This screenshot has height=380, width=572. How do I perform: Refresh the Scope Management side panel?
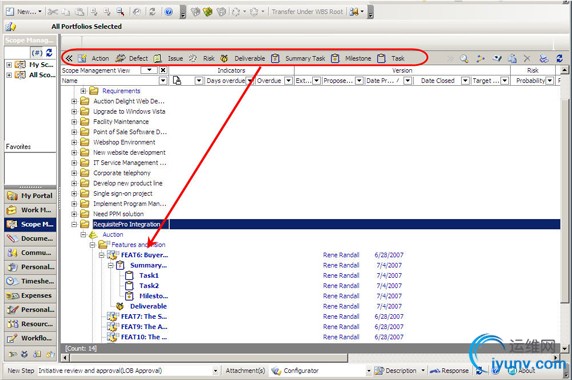point(49,53)
